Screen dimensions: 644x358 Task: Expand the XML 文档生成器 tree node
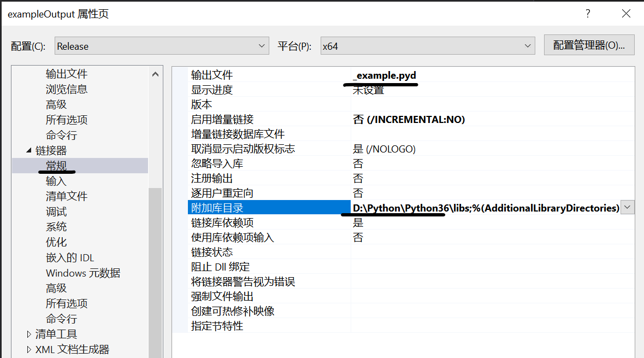tap(29, 349)
